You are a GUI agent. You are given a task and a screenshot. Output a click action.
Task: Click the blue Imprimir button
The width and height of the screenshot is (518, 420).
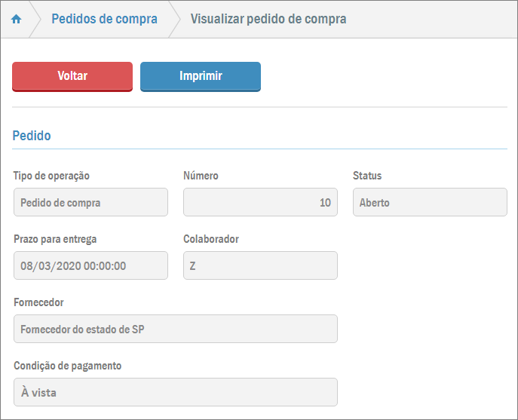coord(201,76)
